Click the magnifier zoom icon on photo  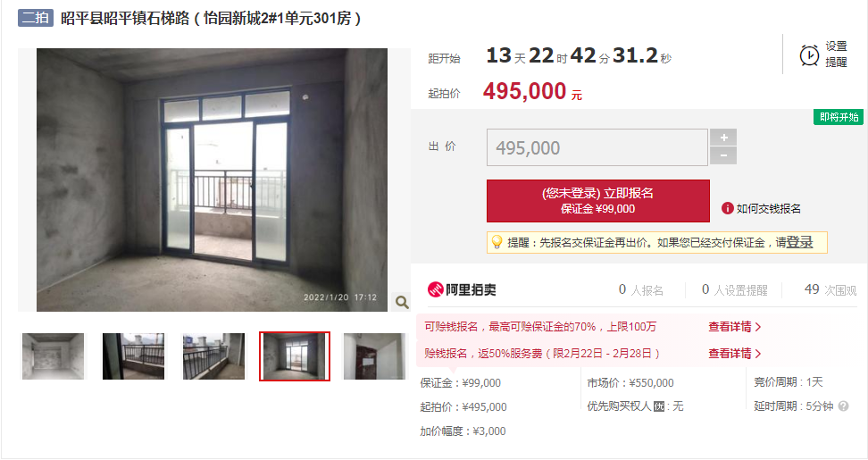(x=401, y=302)
